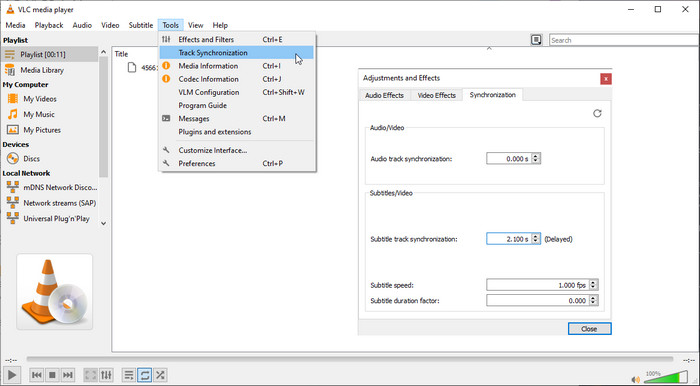The height and width of the screenshot is (386, 700).
Task: Click Subtitle track synchronization value field
Action: [509, 239]
